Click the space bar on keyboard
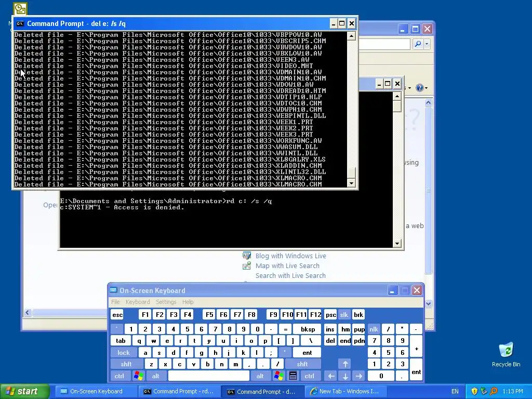 [209, 376]
